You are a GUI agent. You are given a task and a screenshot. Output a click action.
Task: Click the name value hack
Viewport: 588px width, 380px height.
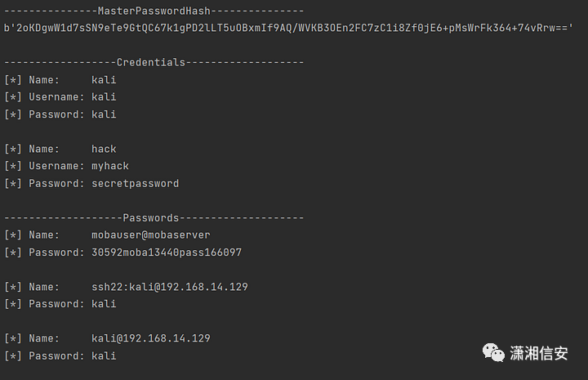pyautogui.click(x=104, y=149)
